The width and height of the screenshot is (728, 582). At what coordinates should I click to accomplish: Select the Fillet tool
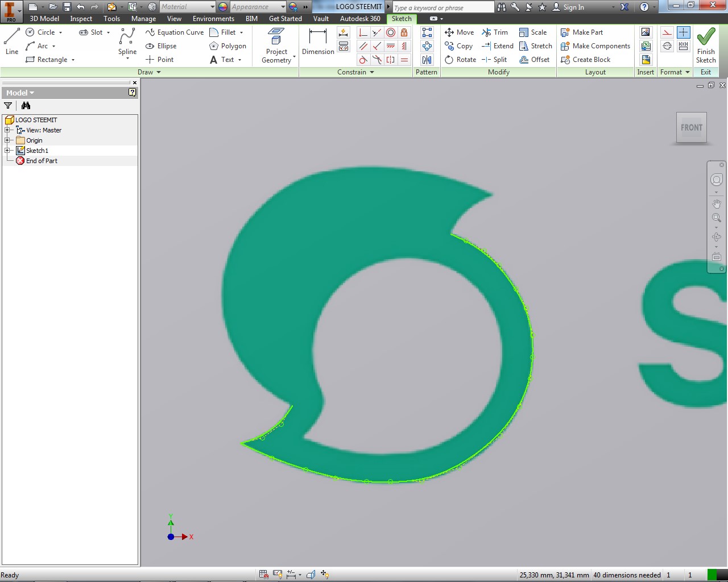click(223, 32)
